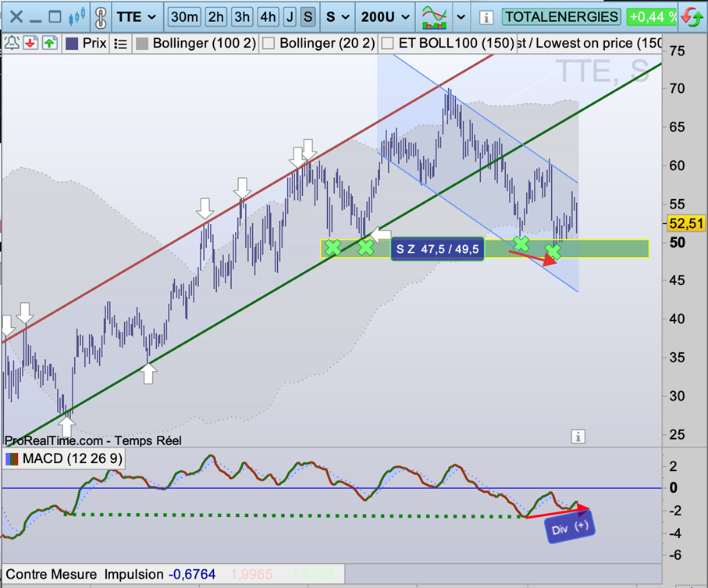708x588 pixels.
Task: Open the indicator list icon
Action: (x=120, y=44)
